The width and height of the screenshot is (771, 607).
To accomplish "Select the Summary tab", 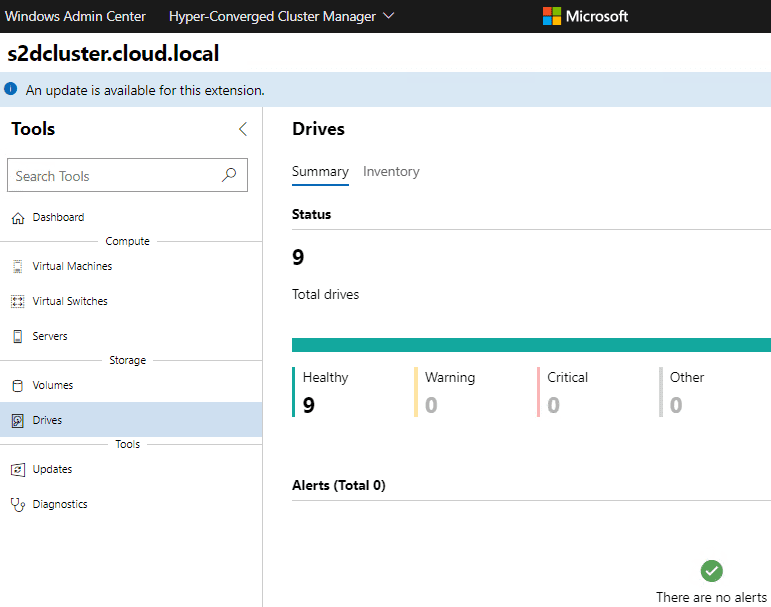I will [x=320, y=172].
